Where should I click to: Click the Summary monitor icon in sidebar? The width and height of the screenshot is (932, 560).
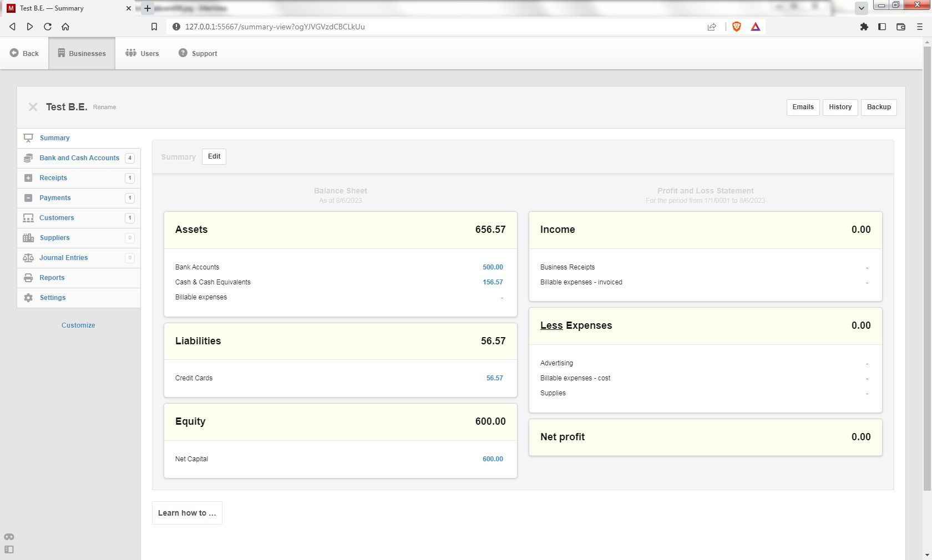click(28, 138)
